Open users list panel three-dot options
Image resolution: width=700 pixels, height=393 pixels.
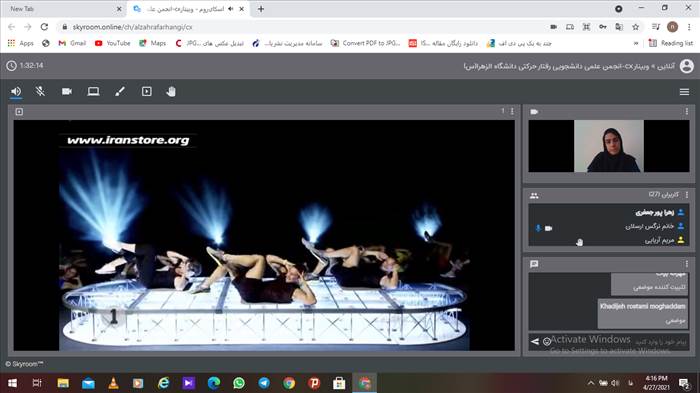pyautogui.click(x=687, y=195)
